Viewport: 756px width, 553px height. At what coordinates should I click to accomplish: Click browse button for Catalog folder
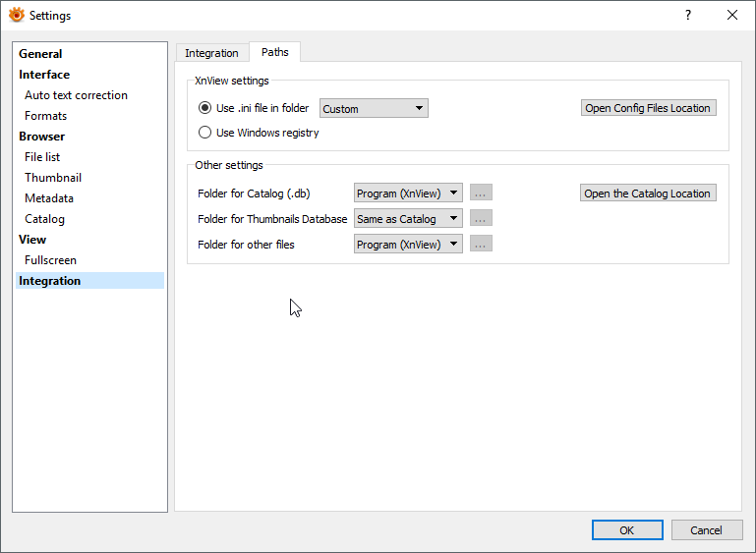[481, 193]
